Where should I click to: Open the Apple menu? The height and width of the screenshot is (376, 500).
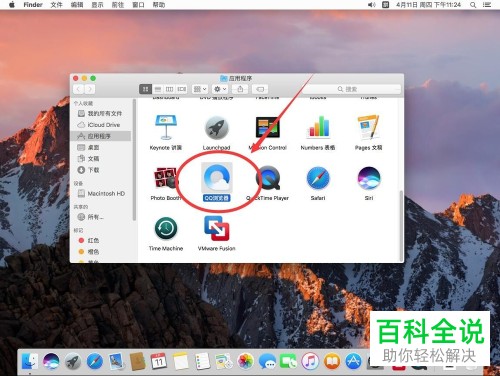coord(11,5)
